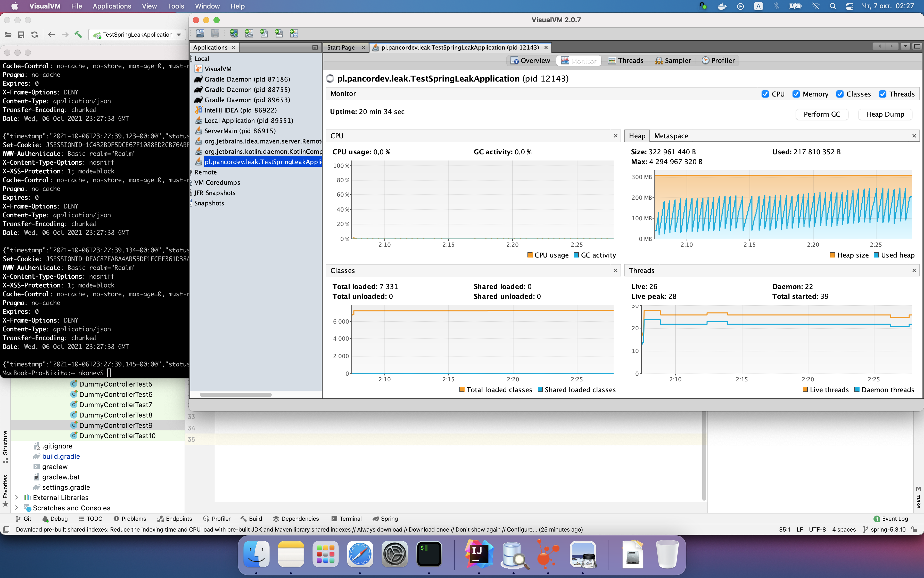Click the Add JMX Connection toolbar icon
This screenshot has width=924, height=578.
point(249,34)
